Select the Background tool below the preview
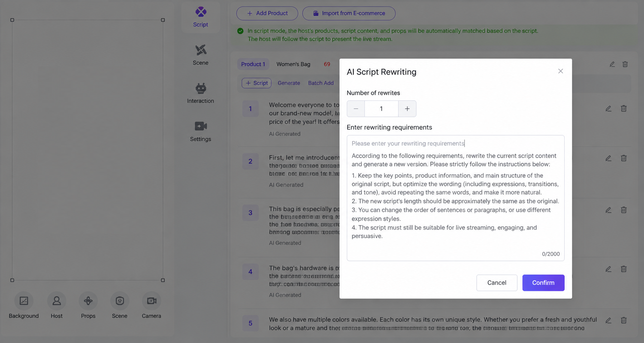This screenshot has height=343, width=644. 24,306
